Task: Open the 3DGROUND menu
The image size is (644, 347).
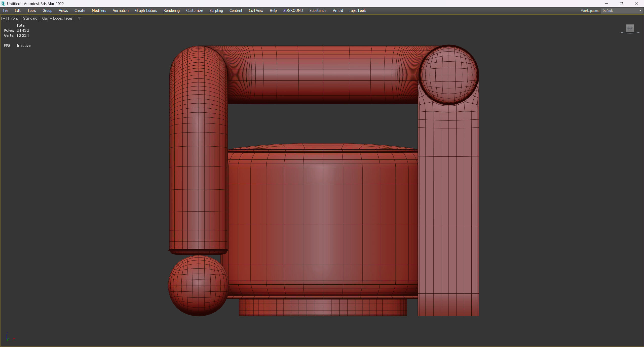Action: tap(293, 11)
